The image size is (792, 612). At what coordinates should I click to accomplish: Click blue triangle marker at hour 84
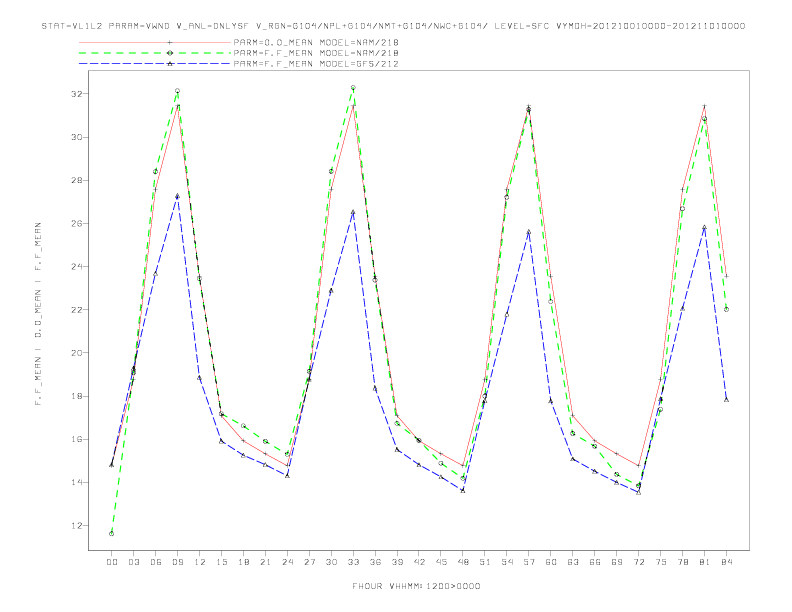(726, 399)
